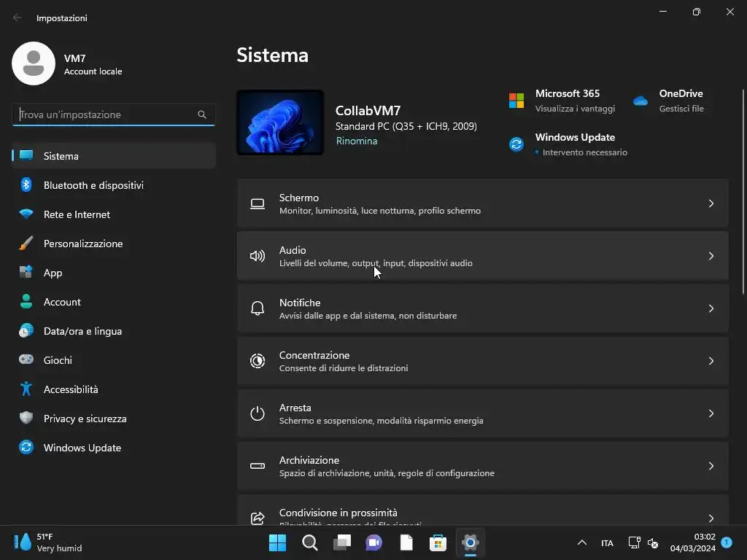Click the Account person icon in sidebar
The image size is (747, 560).
coord(26,301)
